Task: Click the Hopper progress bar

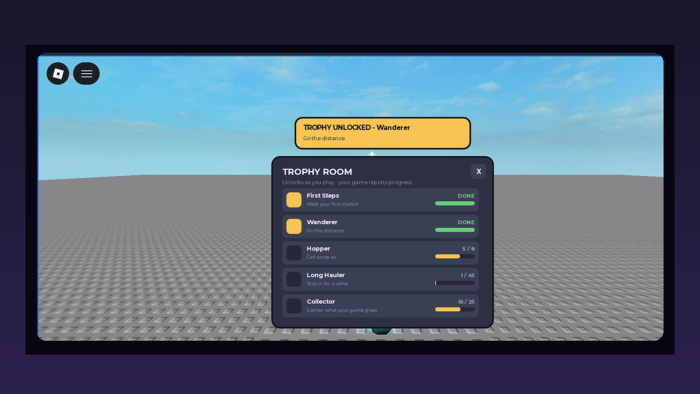Action: tap(455, 257)
